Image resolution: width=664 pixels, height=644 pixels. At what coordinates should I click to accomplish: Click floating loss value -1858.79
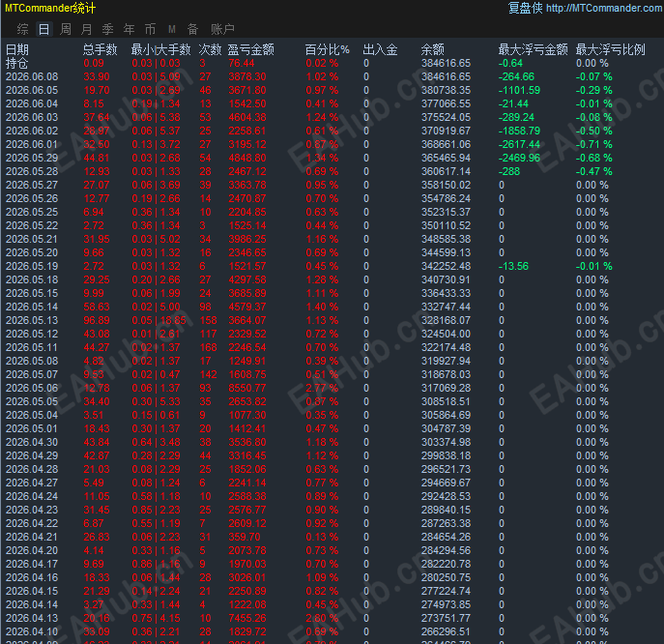519,131
